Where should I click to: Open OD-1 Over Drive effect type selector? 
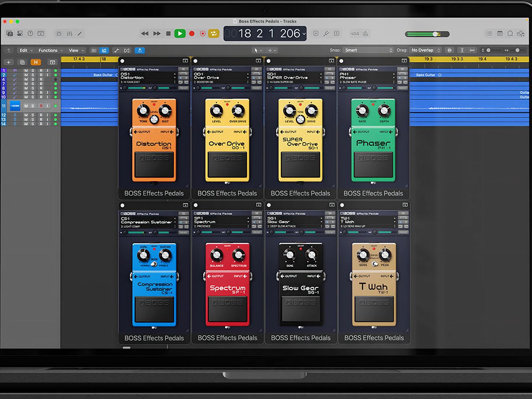(x=221, y=76)
